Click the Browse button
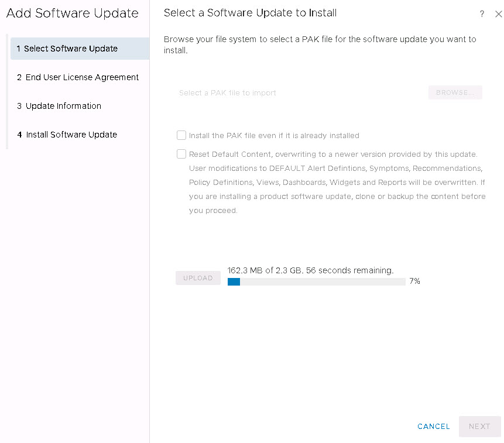 (455, 92)
